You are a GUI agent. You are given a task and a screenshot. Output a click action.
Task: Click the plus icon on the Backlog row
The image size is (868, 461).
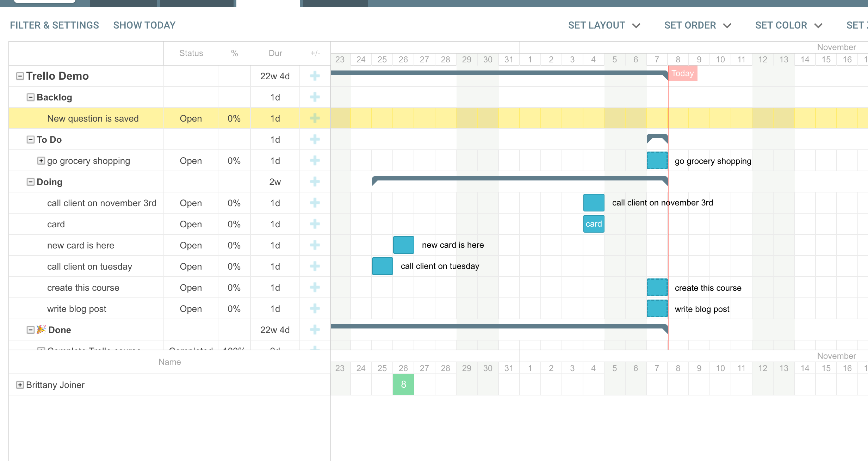pyautogui.click(x=315, y=97)
